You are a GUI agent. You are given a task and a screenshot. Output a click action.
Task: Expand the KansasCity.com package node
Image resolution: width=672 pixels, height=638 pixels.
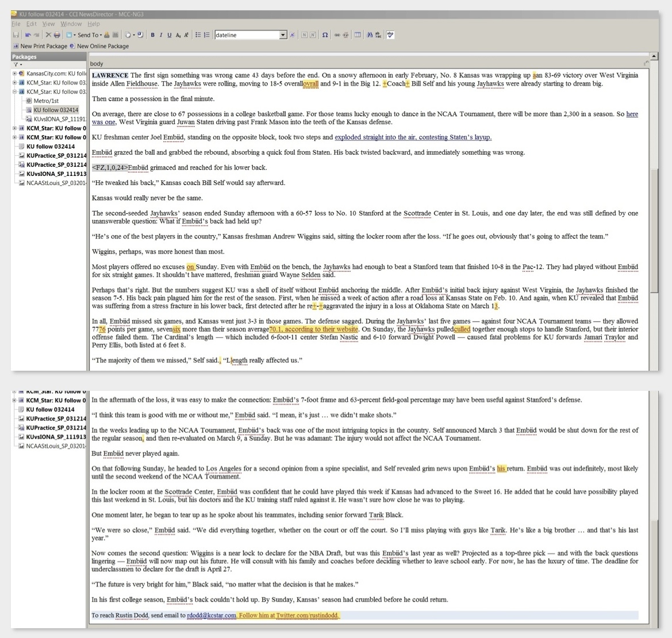14,74
